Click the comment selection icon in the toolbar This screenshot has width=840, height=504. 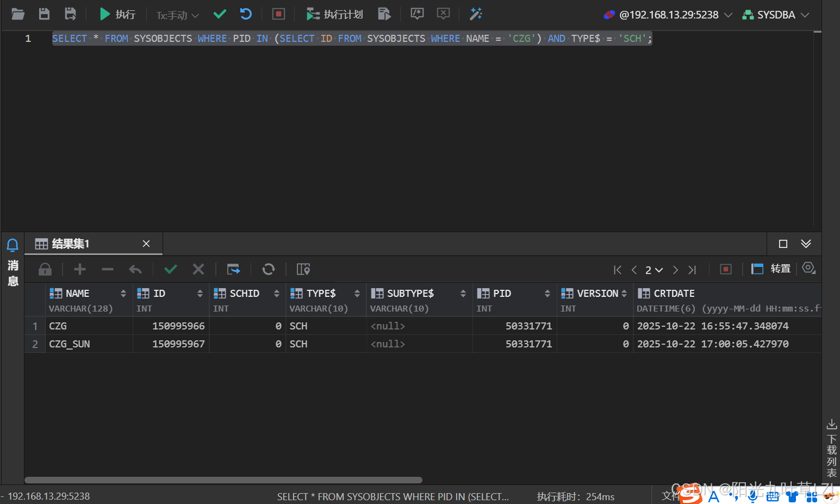click(417, 14)
